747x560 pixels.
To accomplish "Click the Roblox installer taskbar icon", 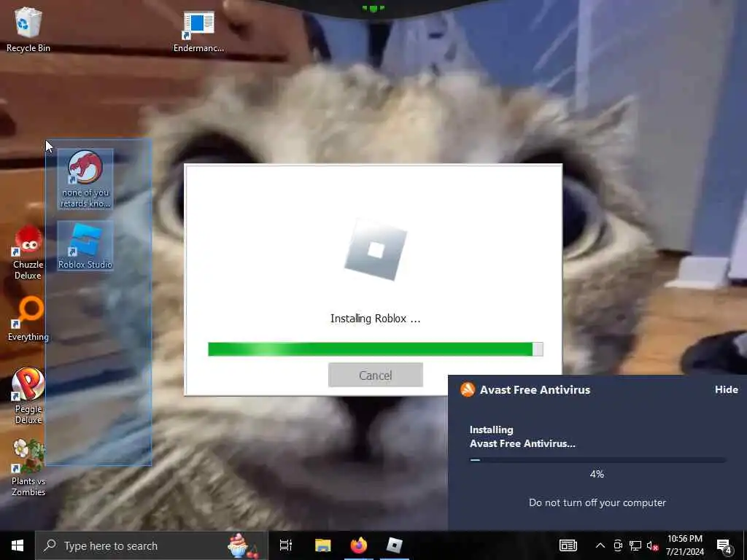I will tap(395, 545).
